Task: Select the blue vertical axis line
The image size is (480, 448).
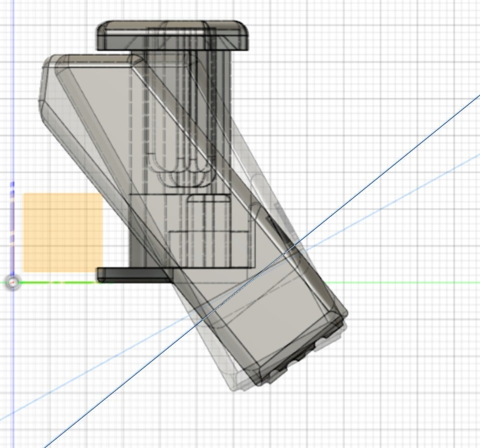Action: [13, 92]
